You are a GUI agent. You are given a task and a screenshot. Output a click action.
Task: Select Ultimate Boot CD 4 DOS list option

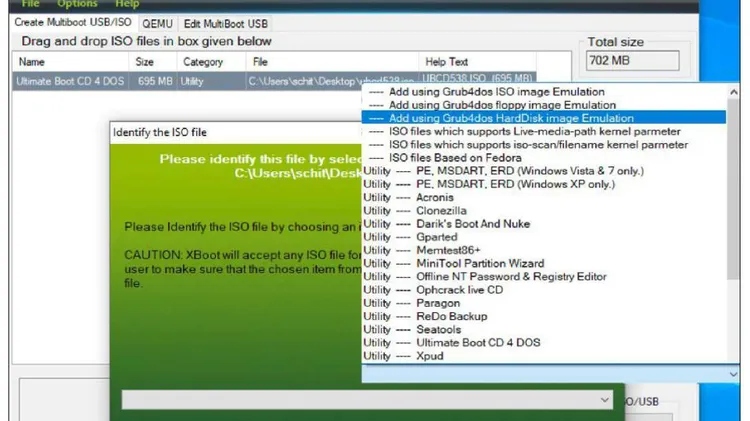(x=543, y=343)
